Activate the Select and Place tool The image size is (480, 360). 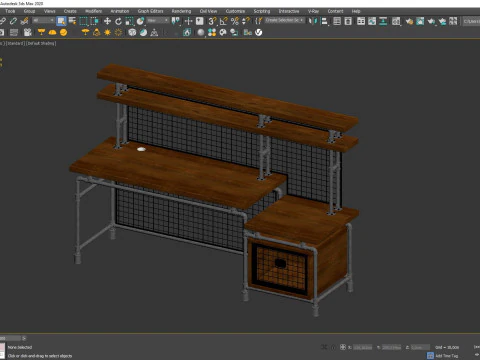141,21
